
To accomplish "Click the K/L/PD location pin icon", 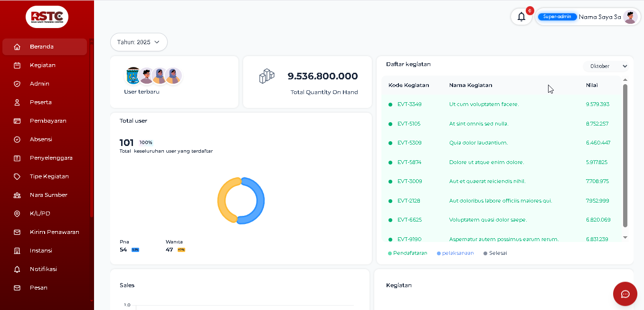I will point(18,213).
